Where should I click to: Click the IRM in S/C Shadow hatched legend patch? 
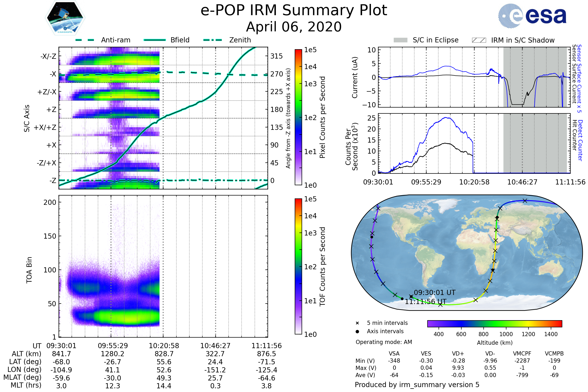pos(479,40)
